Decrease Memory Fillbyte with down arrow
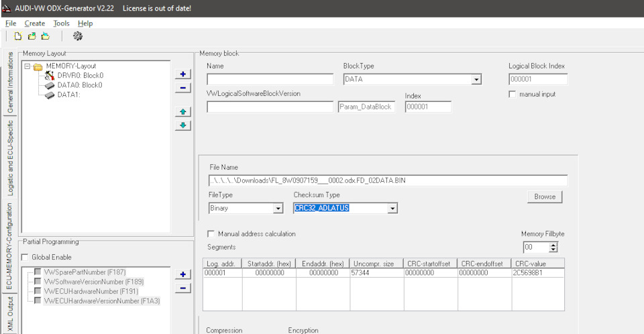644x334 pixels. (x=553, y=249)
